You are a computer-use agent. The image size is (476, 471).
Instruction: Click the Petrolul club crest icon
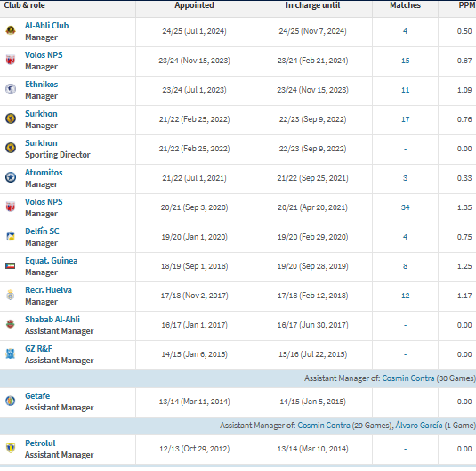11,448
